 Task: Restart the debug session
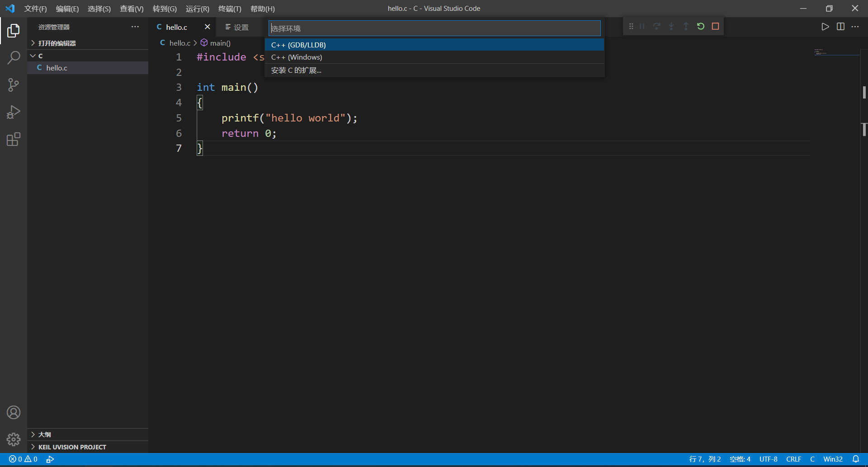pos(701,26)
